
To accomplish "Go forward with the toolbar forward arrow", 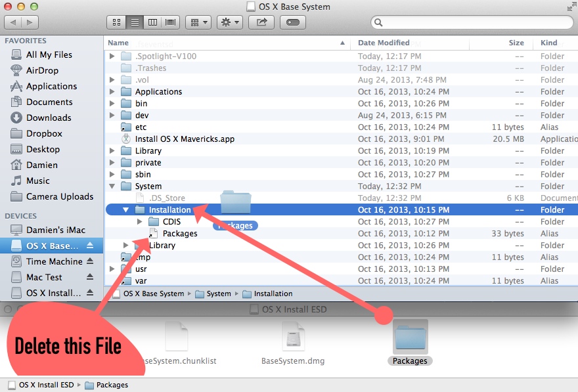I will (x=30, y=22).
